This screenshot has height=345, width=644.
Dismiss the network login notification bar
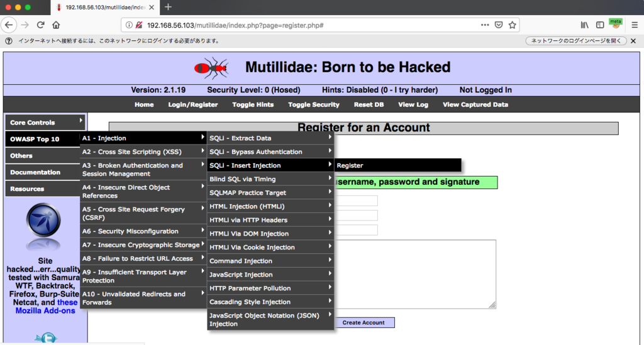[633, 41]
